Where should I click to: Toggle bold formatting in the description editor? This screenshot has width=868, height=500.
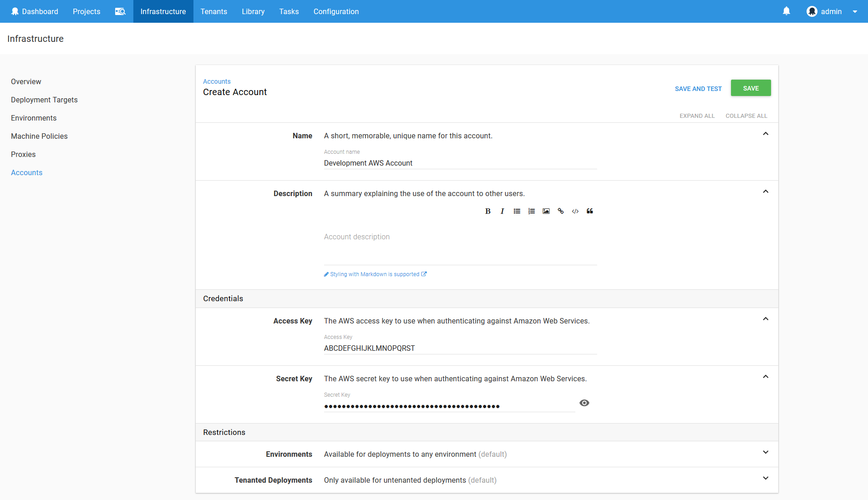(x=487, y=211)
